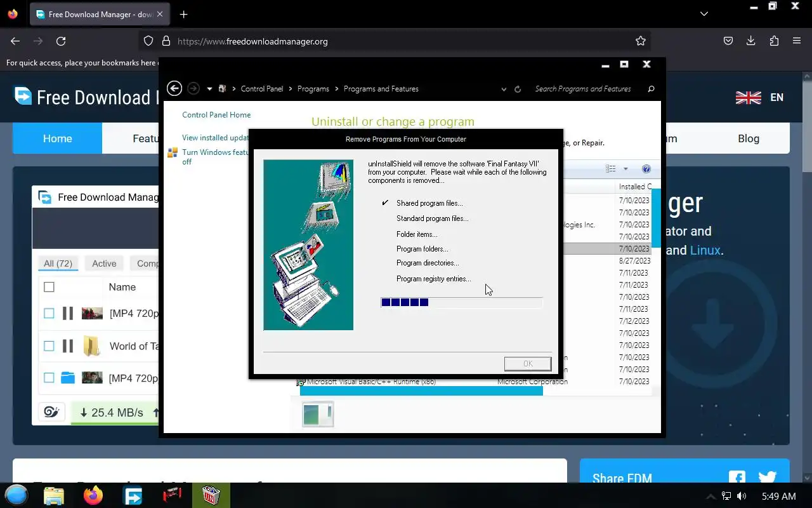Open Firefox downloads panel arrow icon

point(751,41)
